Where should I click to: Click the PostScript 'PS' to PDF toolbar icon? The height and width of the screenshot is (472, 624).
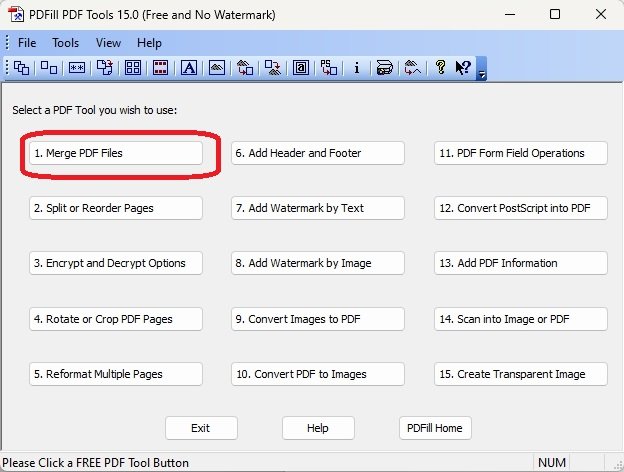click(x=329, y=68)
